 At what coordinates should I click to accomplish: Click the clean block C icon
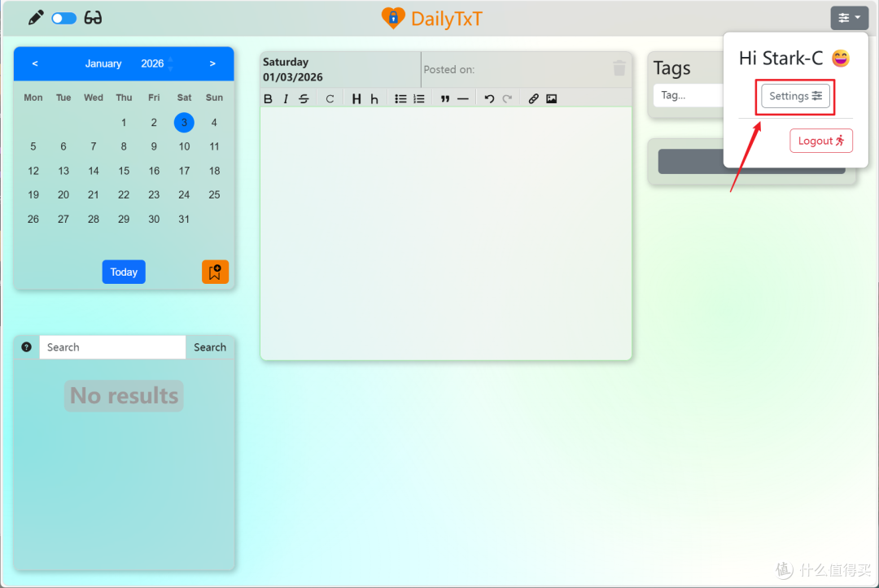point(330,99)
